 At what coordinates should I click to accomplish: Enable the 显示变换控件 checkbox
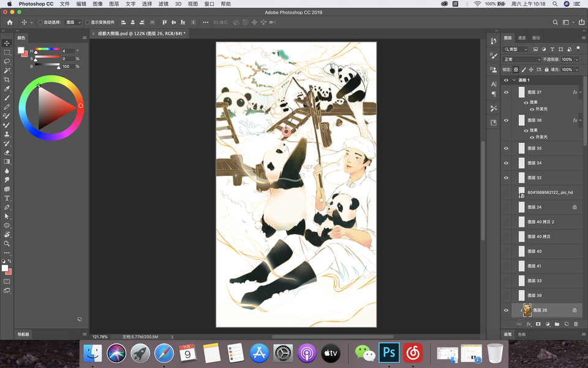[88, 22]
